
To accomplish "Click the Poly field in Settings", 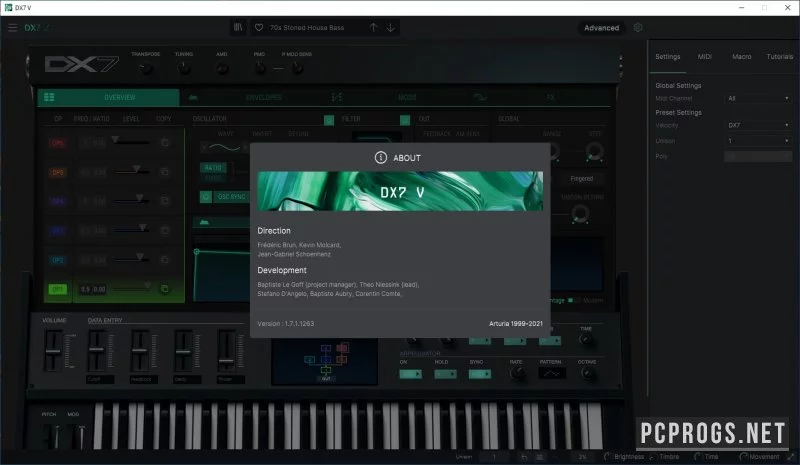I will pos(758,157).
